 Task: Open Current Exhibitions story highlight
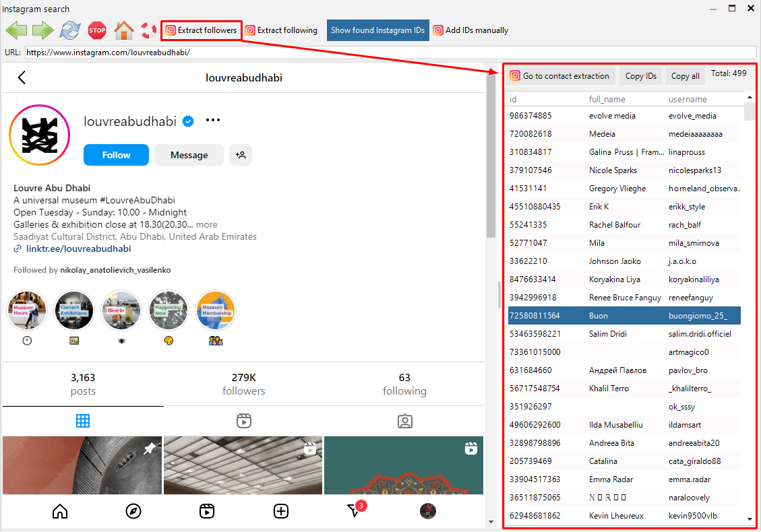(x=73, y=310)
